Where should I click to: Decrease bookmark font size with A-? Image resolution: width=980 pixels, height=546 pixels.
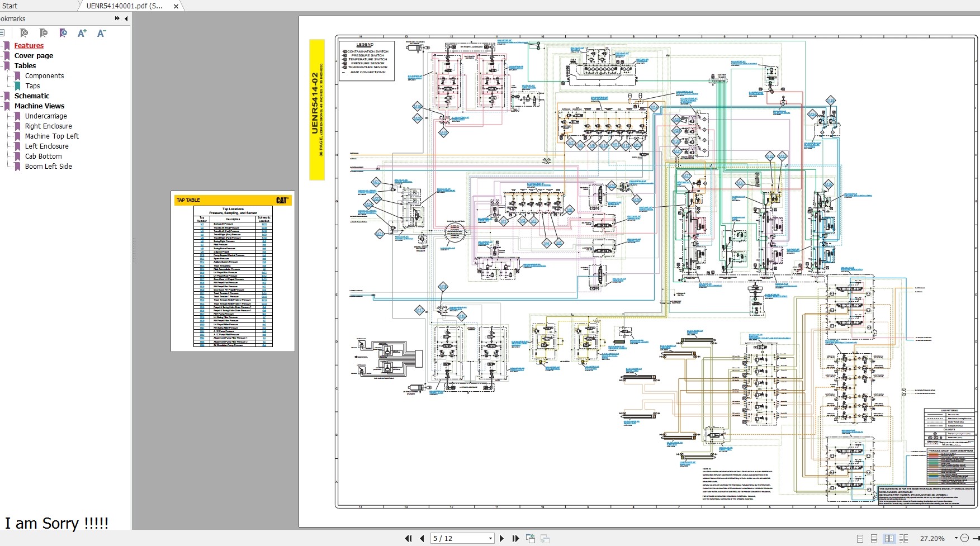pos(101,34)
